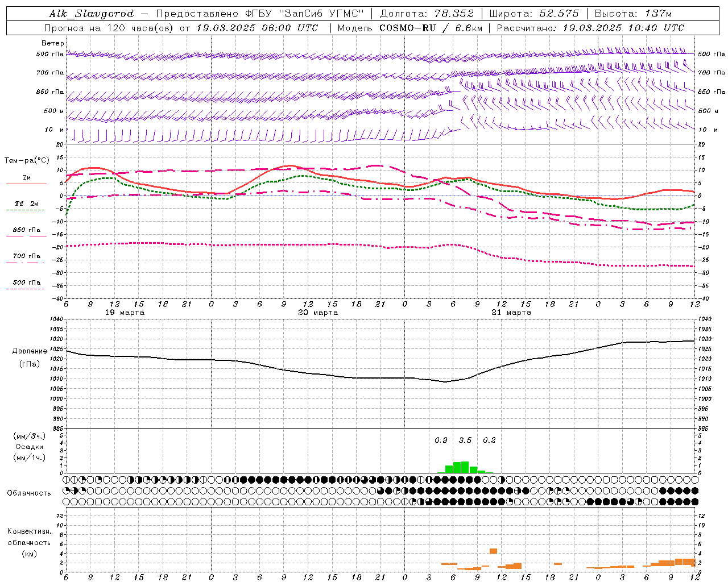Click the (гПа) unit label under Давление
The image size is (728, 582).
click(30, 364)
